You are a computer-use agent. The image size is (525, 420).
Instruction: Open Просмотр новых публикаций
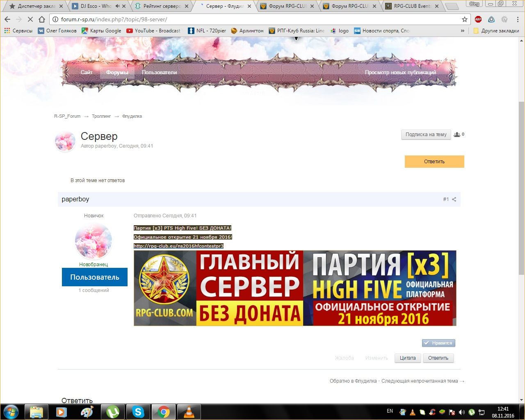click(x=400, y=73)
